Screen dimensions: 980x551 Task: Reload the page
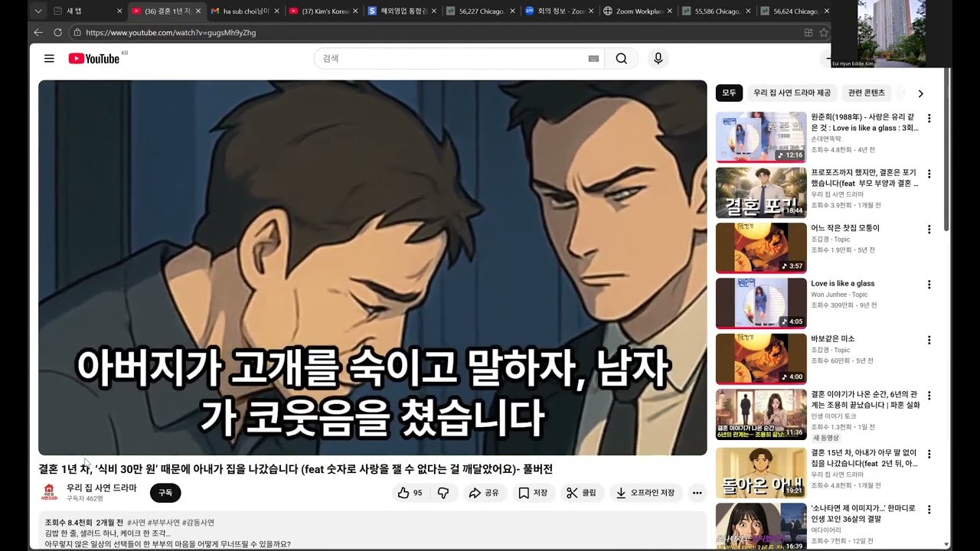pyautogui.click(x=57, y=32)
